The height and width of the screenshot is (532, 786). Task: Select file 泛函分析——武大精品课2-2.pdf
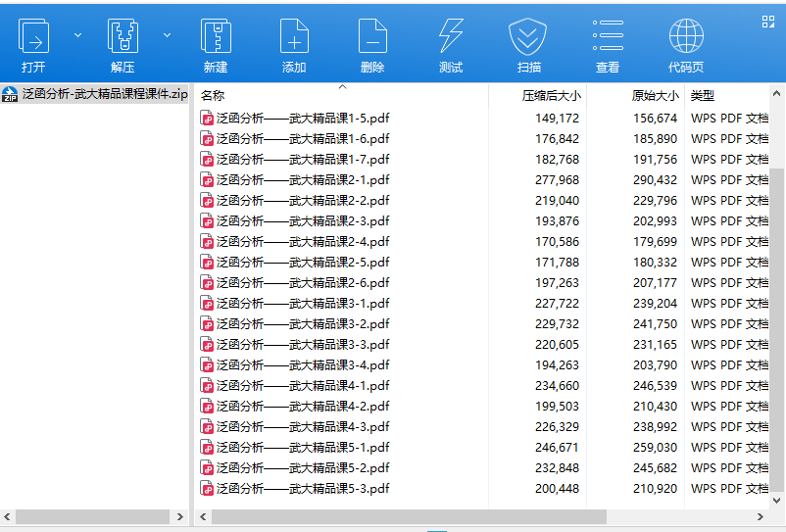(303, 201)
